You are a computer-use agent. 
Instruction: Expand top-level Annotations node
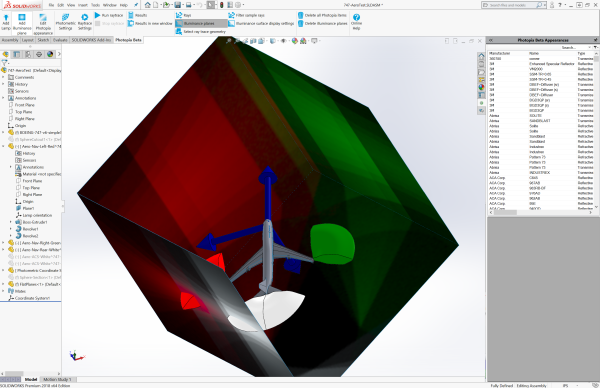pos(3,98)
